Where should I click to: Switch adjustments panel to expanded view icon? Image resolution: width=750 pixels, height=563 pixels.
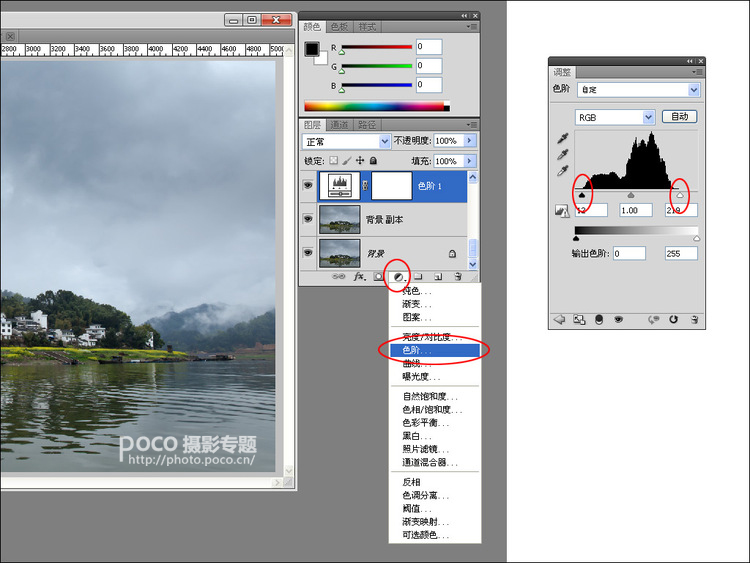(x=579, y=319)
